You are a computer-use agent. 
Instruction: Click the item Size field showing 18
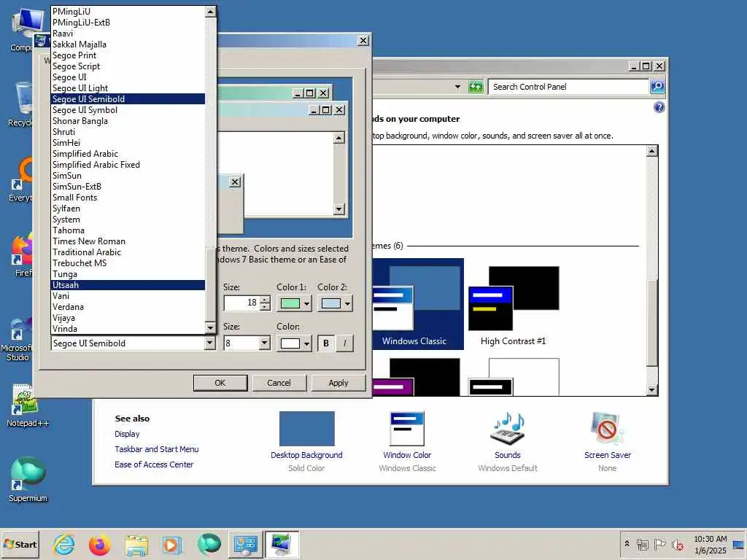coord(242,303)
